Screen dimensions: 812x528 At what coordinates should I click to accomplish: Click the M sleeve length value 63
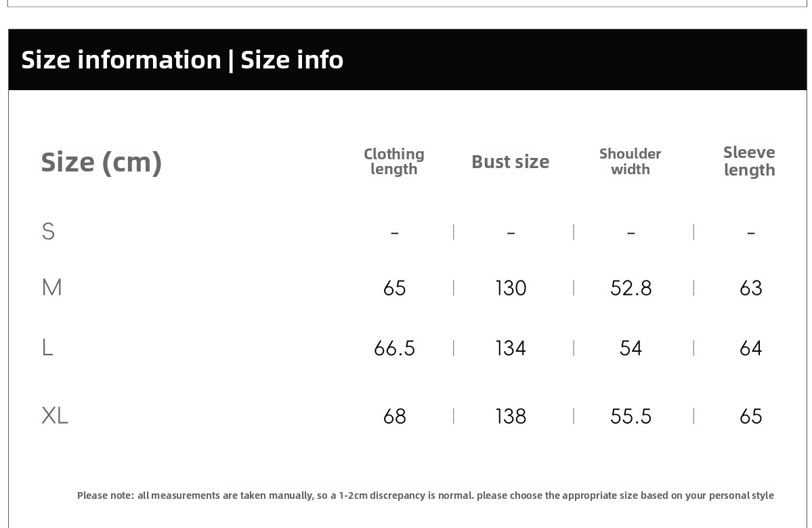(x=750, y=288)
